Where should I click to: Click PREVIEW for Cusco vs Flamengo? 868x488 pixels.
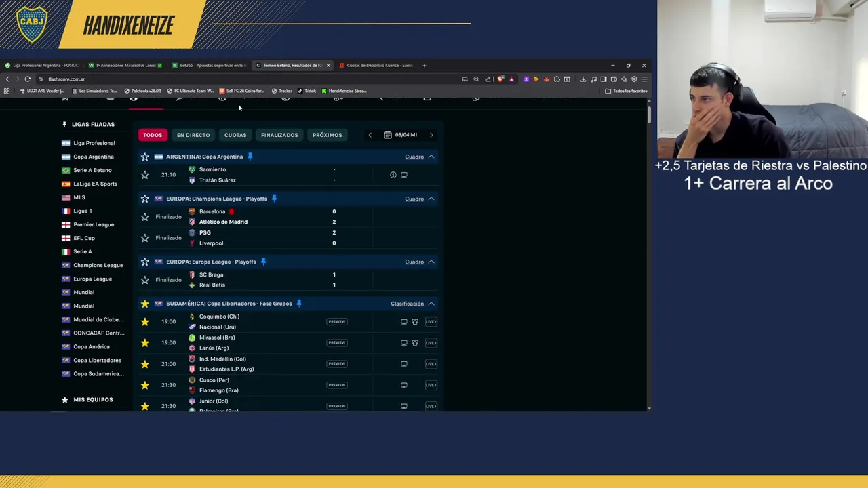[337, 385]
